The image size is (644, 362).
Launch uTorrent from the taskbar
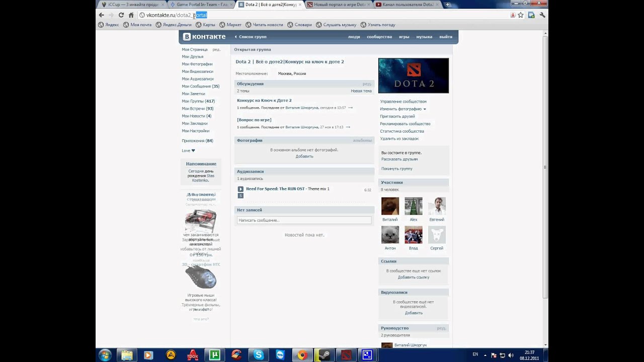coord(214,355)
